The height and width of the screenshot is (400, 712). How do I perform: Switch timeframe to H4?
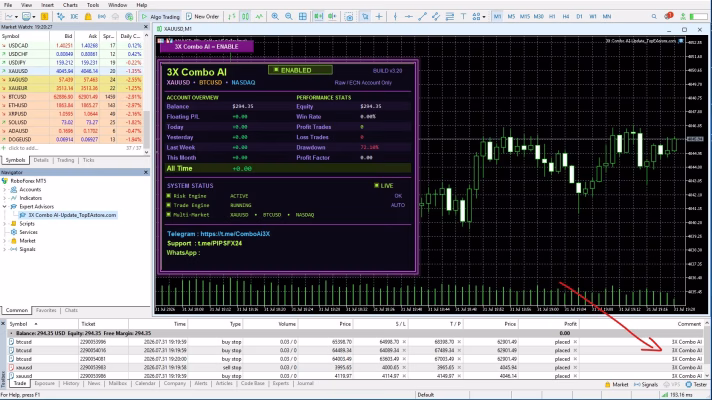tap(566, 16)
